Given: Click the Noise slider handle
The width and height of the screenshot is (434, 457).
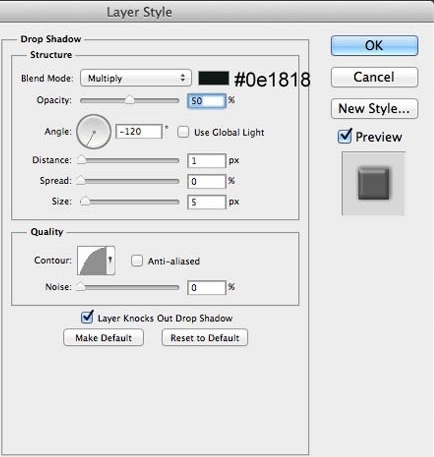Looking at the screenshot, I should (80, 287).
